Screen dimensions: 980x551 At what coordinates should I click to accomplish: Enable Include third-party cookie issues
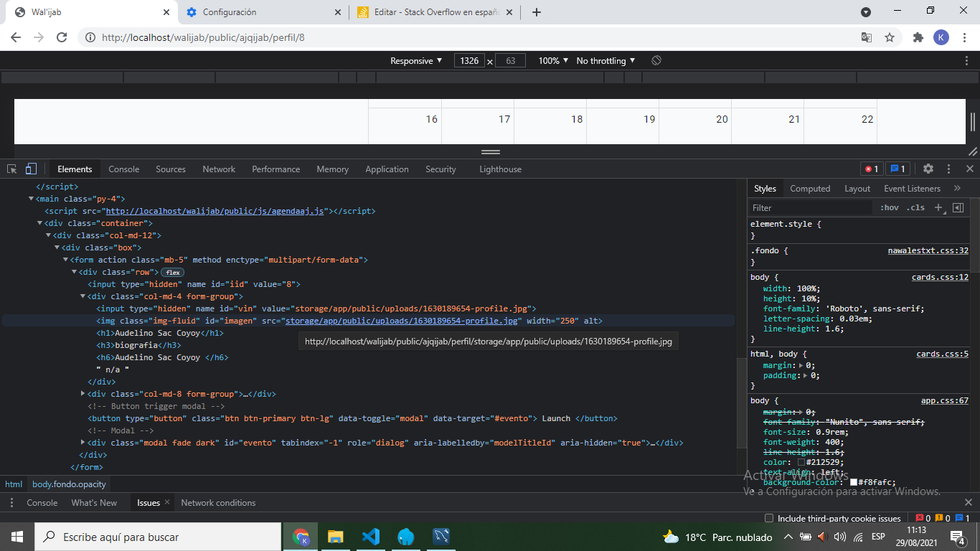[x=769, y=518]
